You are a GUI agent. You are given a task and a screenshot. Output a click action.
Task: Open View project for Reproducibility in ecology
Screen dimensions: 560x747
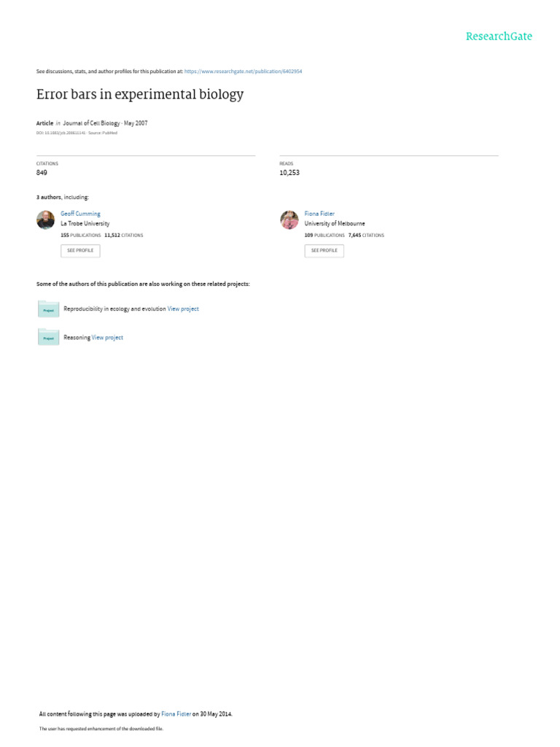pyautogui.click(x=183, y=309)
